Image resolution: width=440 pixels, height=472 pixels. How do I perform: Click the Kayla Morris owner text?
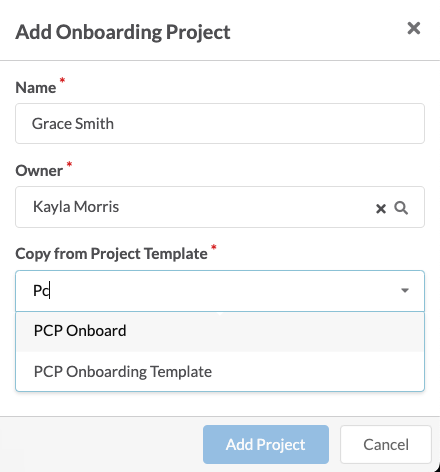point(76,207)
